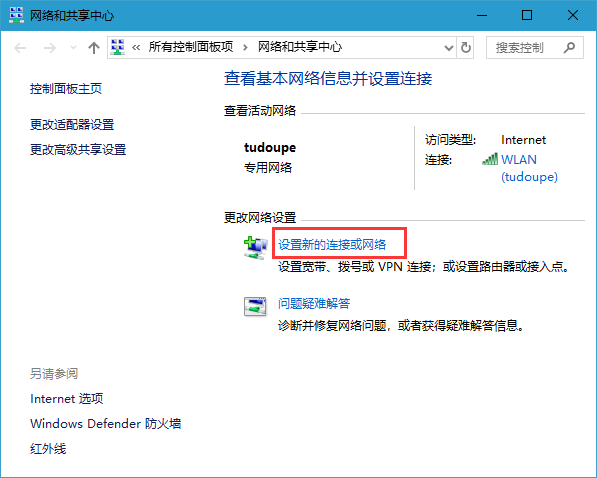
Task: Click the WLAN signal strength icon
Action: pos(490,159)
